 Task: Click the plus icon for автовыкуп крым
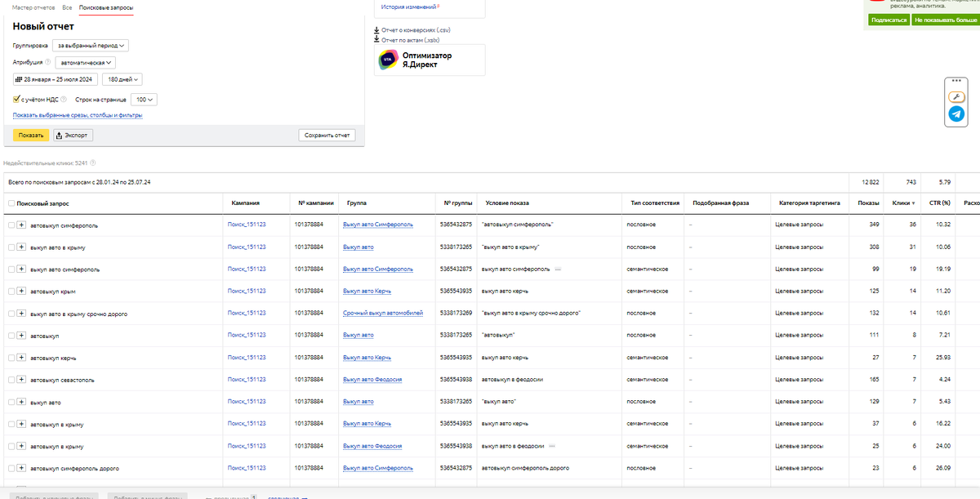tap(22, 291)
